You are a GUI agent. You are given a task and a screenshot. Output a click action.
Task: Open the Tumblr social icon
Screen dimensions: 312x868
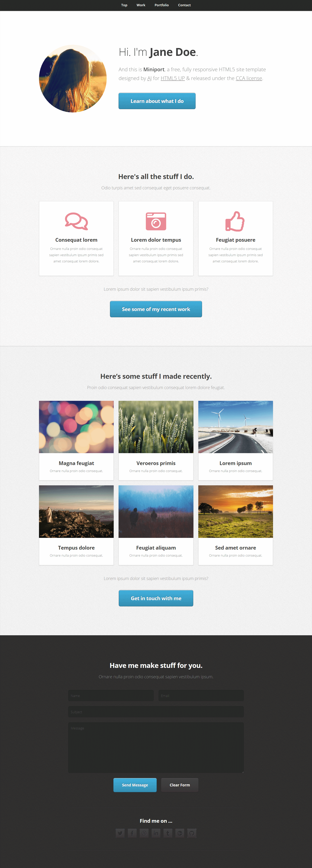click(168, 833)
